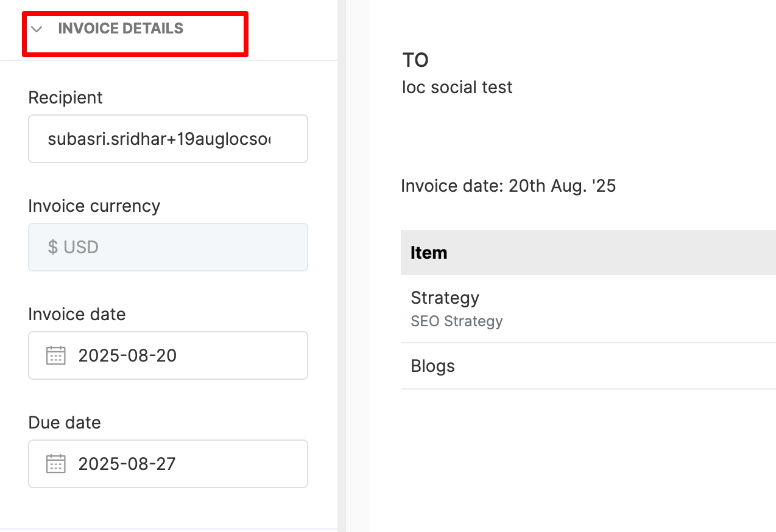This screenshot has height=532, width=776.
Task: Click recipient name 'loc social test'
Action: (457, 87)
